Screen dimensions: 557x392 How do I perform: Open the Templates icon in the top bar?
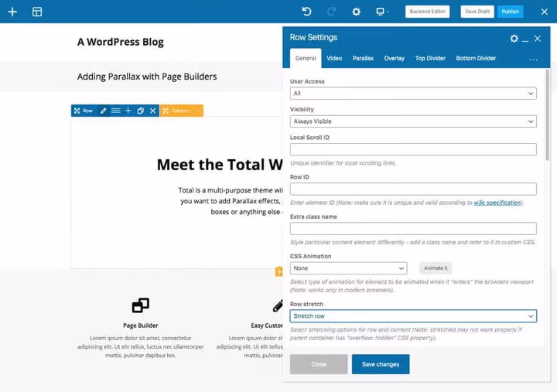(37, 12)
